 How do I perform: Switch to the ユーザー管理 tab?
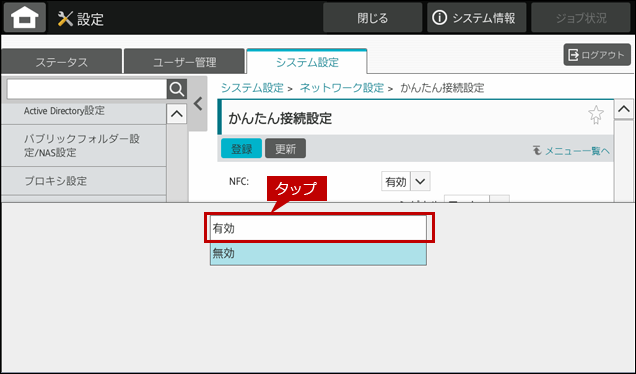185,62
